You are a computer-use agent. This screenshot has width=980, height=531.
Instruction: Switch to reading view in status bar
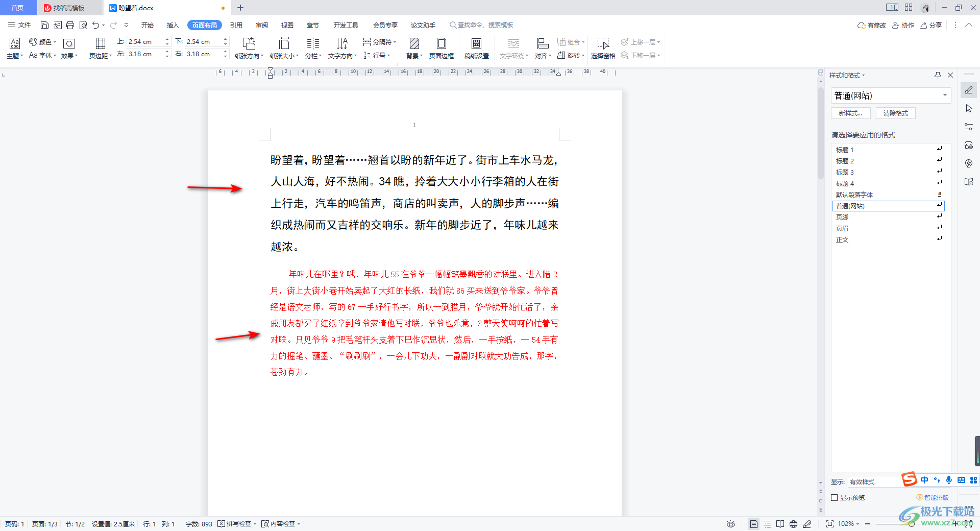click(780, 524)
